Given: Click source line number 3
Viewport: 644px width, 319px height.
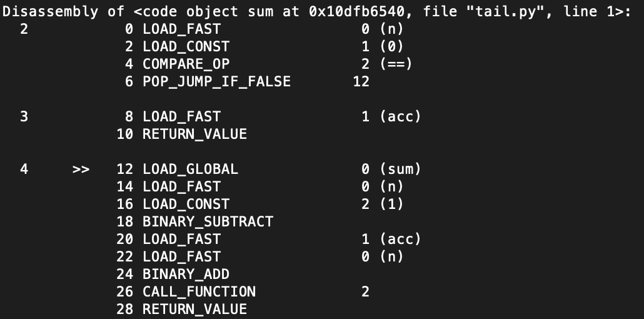Looking at the screenshot, I should [24, 117].
